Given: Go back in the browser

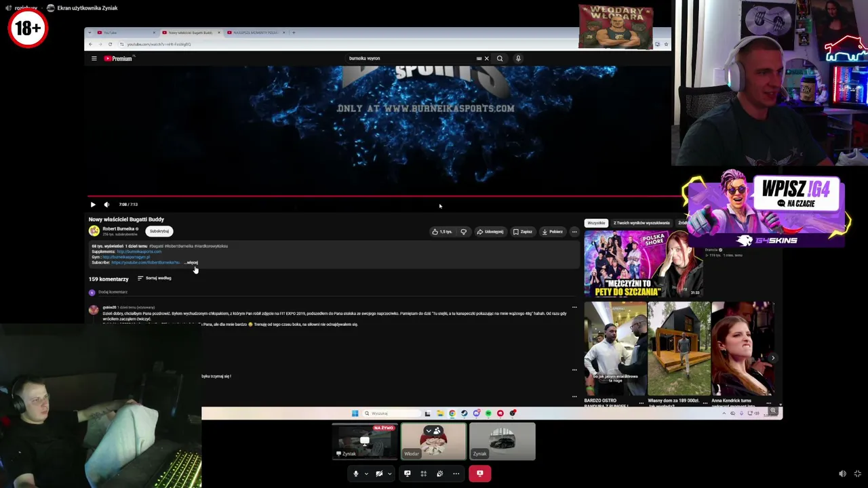Looking at the screenshot, I should [x=90, y=44].
